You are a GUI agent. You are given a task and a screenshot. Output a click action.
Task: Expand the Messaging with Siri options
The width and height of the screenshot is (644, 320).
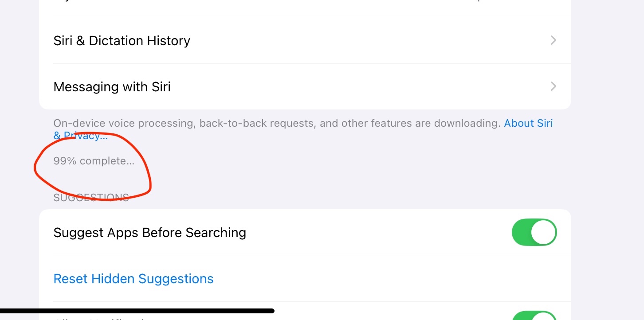pyautogui.click(x=305, y=86)
